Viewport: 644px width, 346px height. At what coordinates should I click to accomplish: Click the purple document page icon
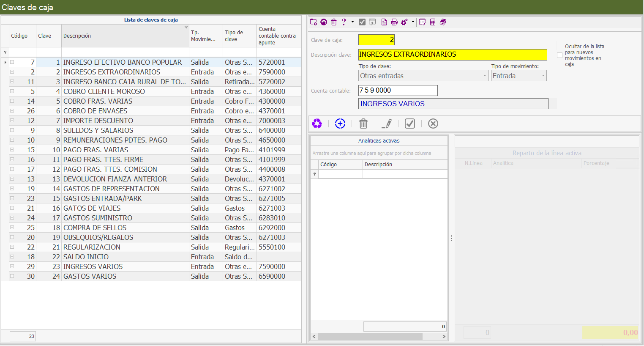[384, 22]
